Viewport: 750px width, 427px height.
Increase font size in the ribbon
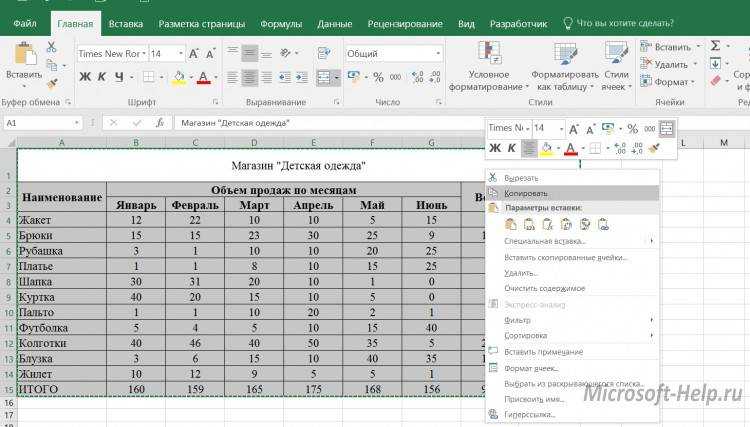(x=194, y=54)
